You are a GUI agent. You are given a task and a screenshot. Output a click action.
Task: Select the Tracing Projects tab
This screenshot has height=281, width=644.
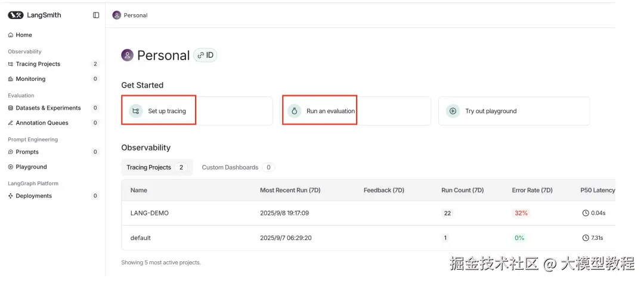point(157,167)
